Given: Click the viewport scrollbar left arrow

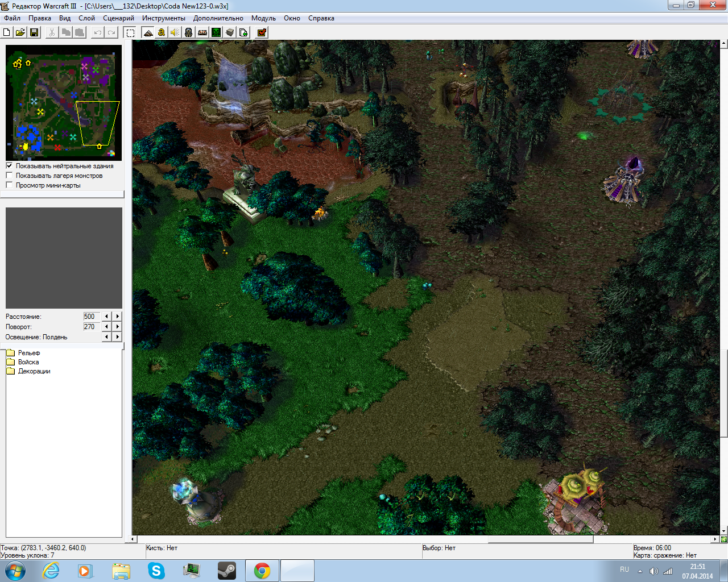Looking at the screenshot, I should pos(134,539).
